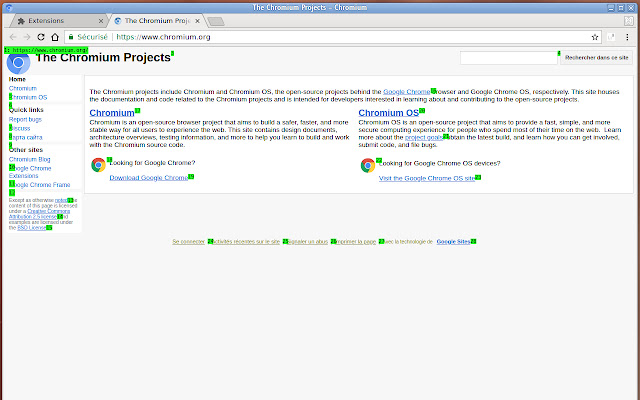Click the extension icon beside the menu
The height and width of the screenshot is (400, 640).
point(611,37)
